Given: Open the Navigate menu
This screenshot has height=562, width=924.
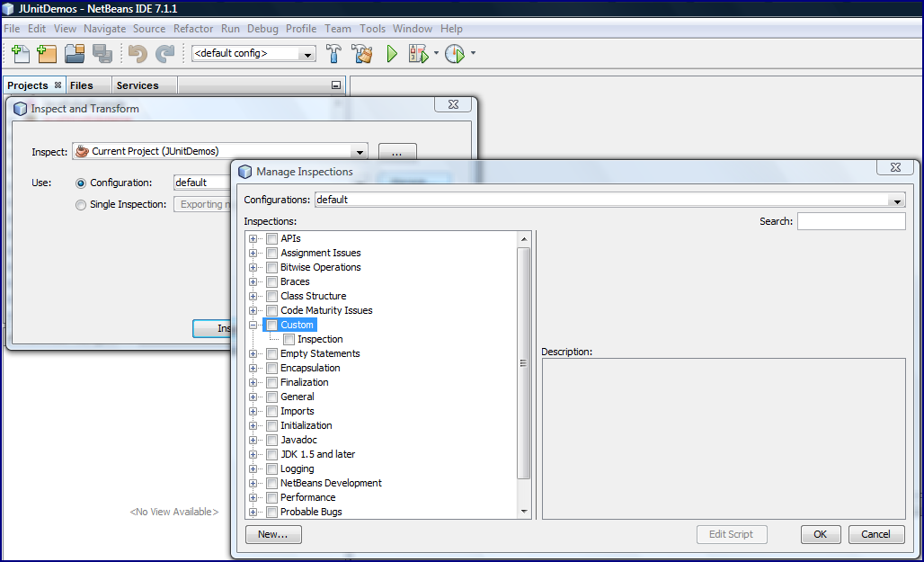Looking at the screenshot, I should pos(104,28).
